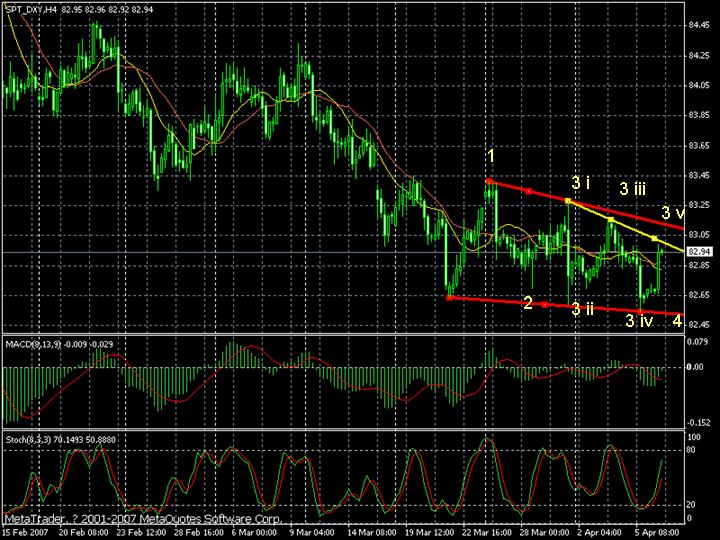Click the 14 Mar 08:00 time label

point(372,532)
